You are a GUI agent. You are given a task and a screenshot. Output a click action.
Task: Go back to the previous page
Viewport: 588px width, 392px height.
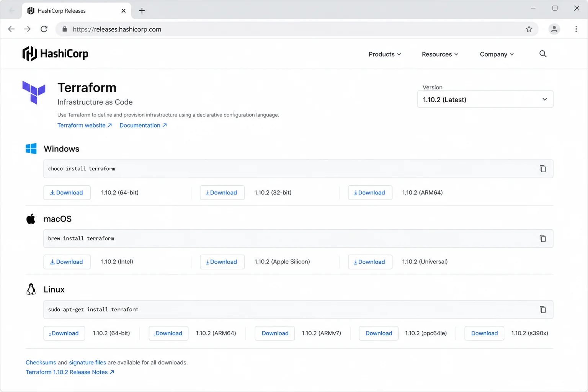click(x=11, y=29)
